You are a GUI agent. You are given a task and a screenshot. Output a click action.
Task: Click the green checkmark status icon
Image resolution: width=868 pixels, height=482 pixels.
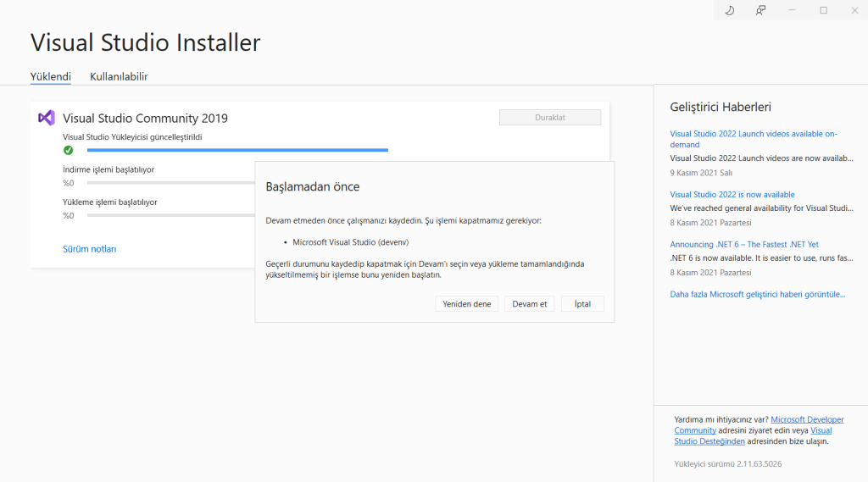coord(68,150)
